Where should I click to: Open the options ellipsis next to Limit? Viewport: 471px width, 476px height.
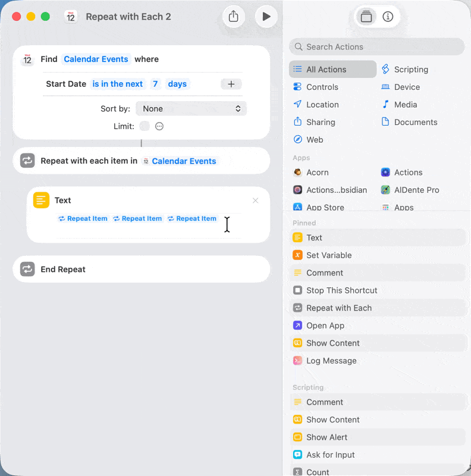(x=159, y=126)
